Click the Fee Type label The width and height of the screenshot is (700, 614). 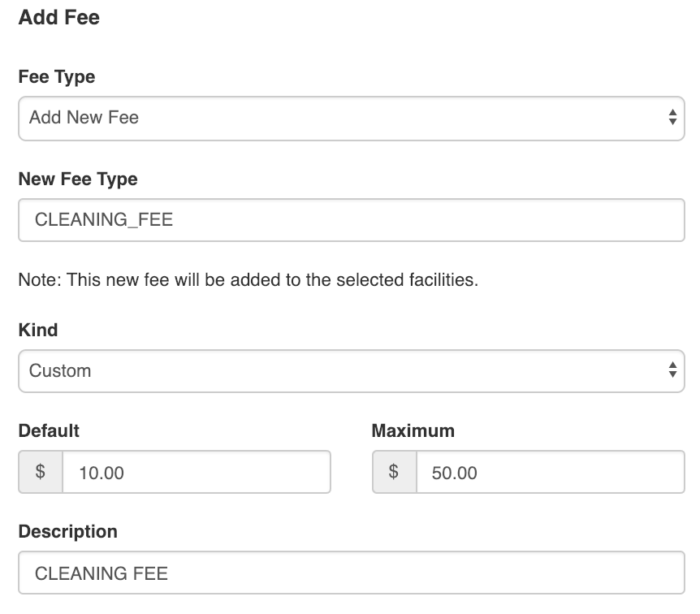[56, 76]
